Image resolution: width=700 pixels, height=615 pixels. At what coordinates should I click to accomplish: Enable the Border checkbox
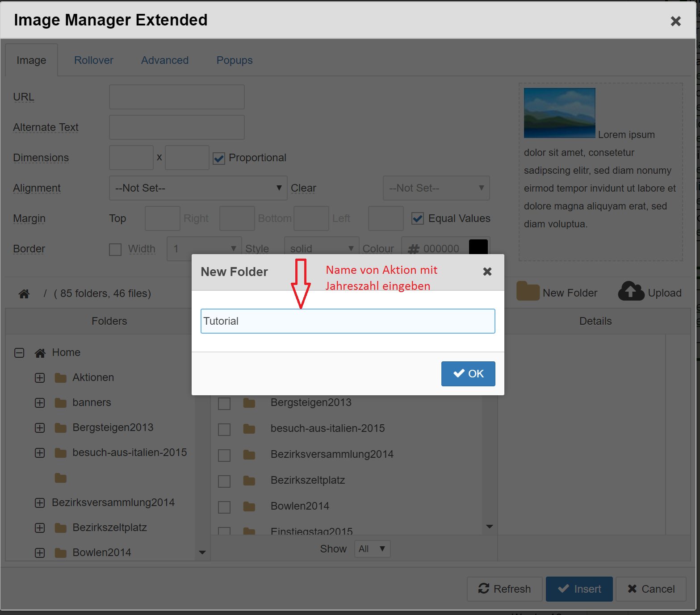click(x=115, y=249)
